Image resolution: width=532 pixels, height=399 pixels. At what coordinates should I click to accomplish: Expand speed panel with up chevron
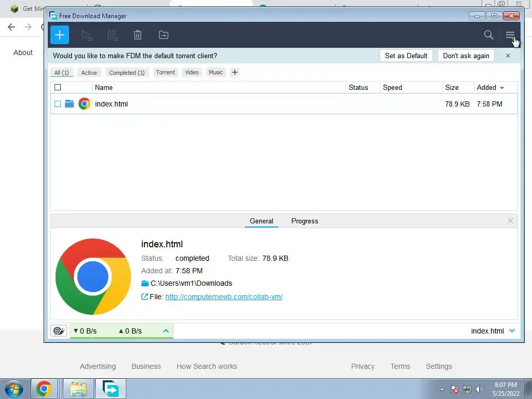coord(166,330)
